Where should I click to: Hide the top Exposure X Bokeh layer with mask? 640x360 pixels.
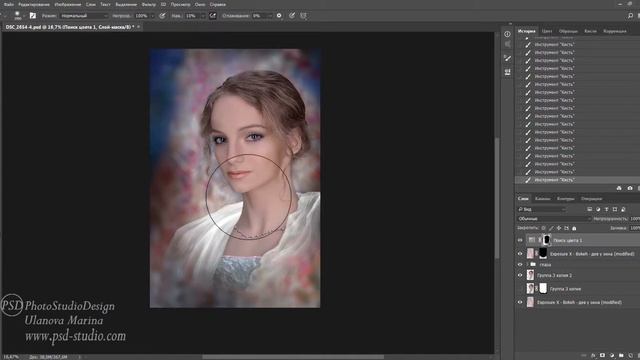[x=520, y=253]
